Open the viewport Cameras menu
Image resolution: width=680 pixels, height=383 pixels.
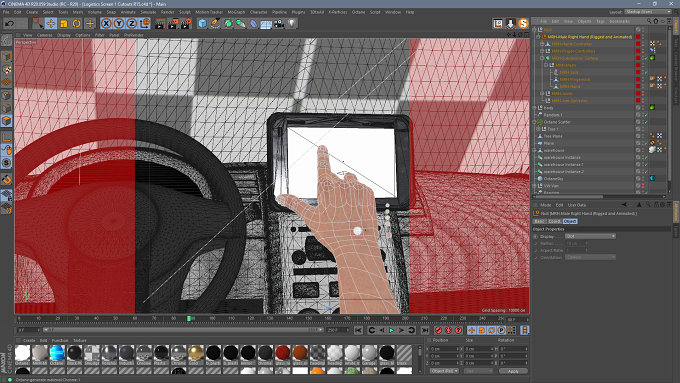(x=44, y=35)
